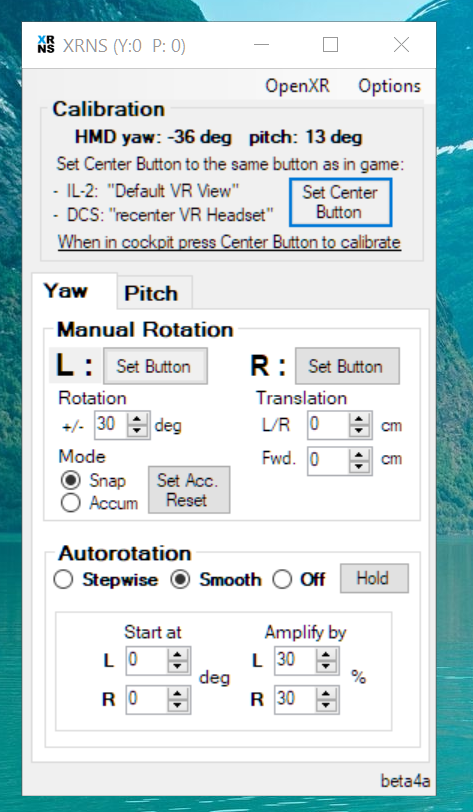Switch to the Pitch tab
473x812 pixels.
151,293
